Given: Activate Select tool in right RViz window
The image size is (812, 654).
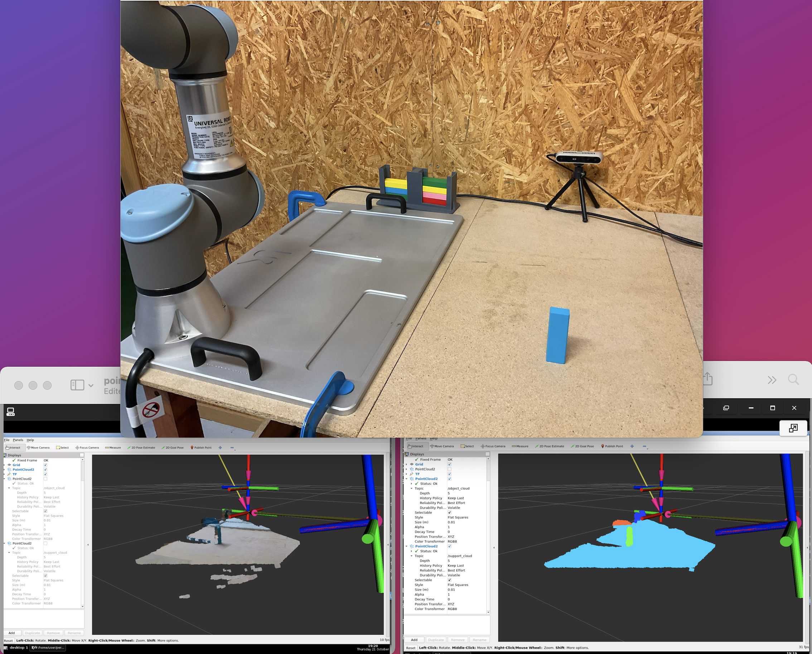Looking at the screenshot, I should pyautogui.click(x=467, y=446).
